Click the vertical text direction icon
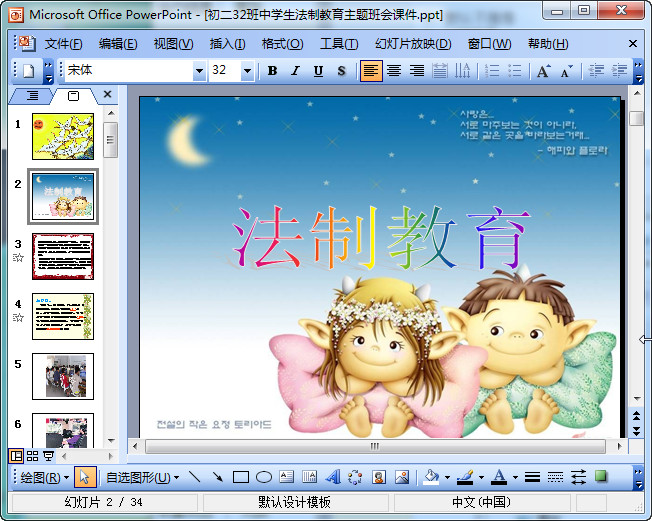This screenshot has height=521, width=652. tap(462, 71)
